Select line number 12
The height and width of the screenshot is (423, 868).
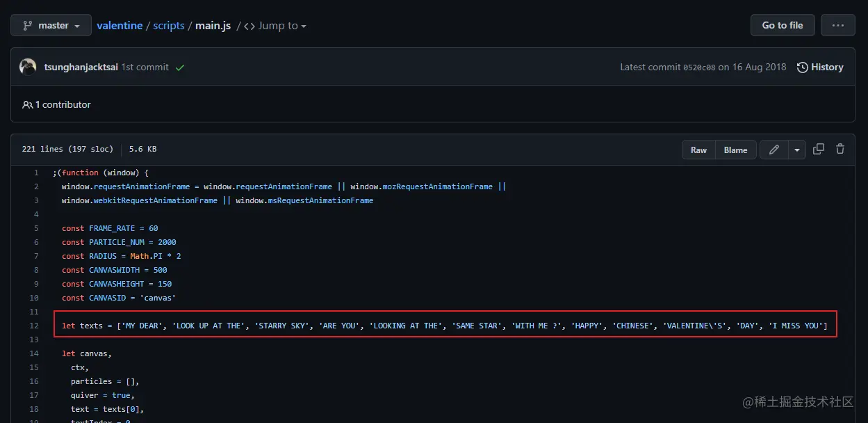(x=34, y=326)
